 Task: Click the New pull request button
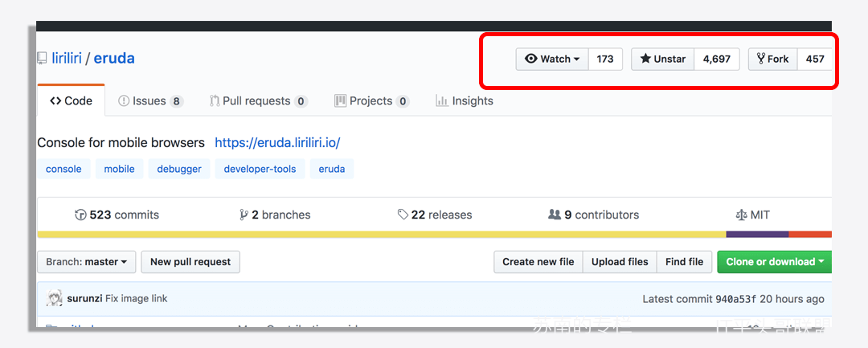(x=190, y=262)
